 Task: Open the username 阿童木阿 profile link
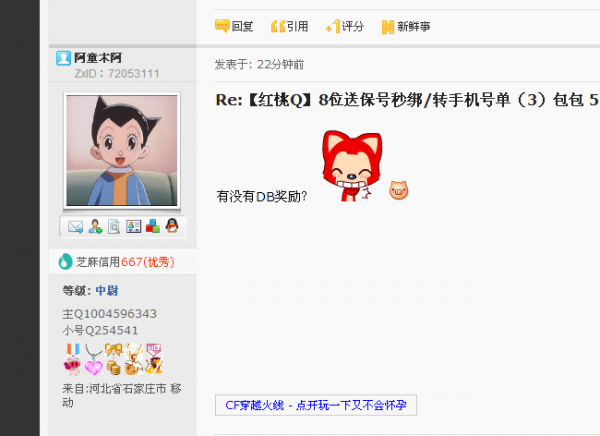[x=98, y=58]
